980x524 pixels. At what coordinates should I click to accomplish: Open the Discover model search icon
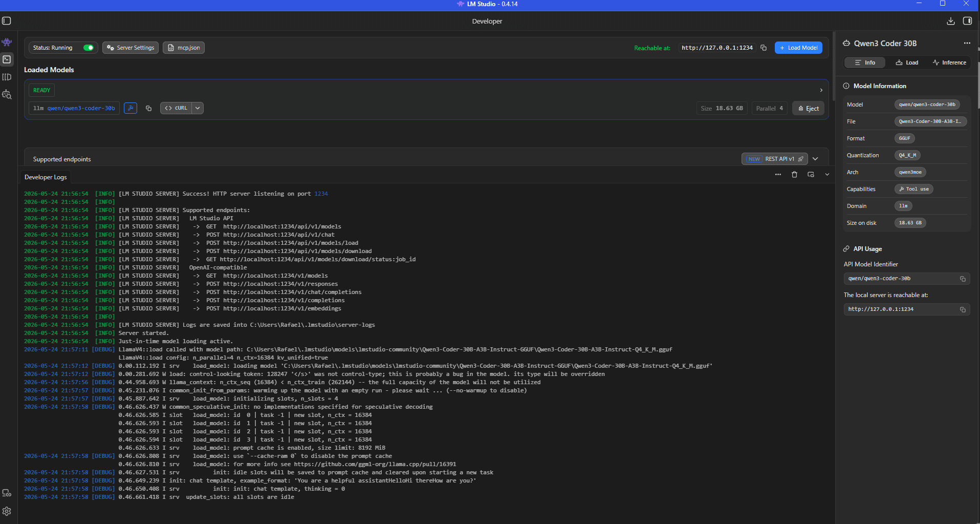[7, 94]
